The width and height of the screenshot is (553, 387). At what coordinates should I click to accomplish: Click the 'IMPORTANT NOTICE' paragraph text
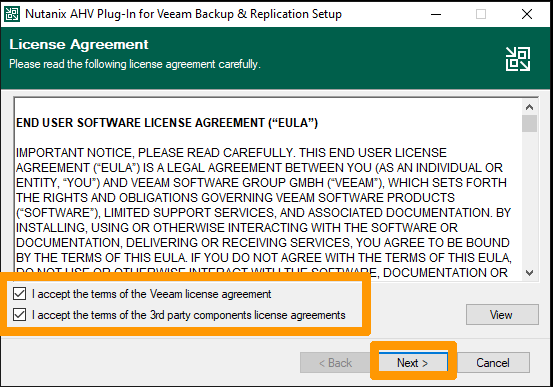(263, 213)
